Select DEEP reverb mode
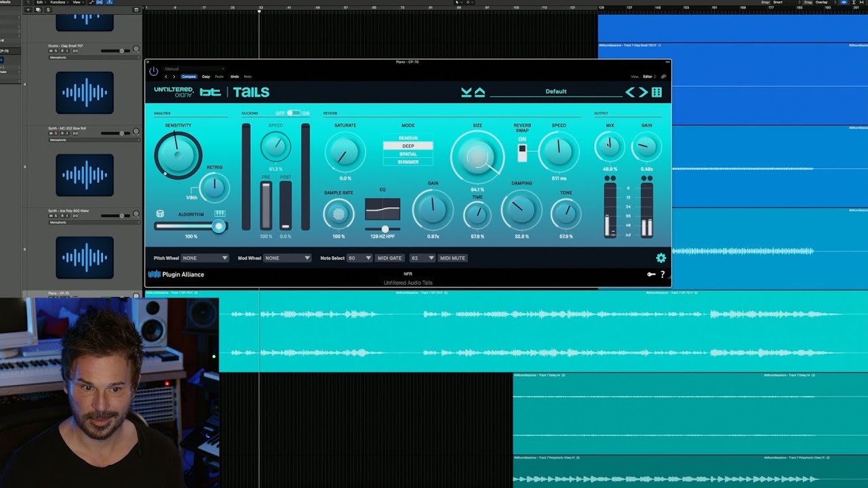This screenshot has width=868, height=488. pyautogui.click(x=408, y=146)
